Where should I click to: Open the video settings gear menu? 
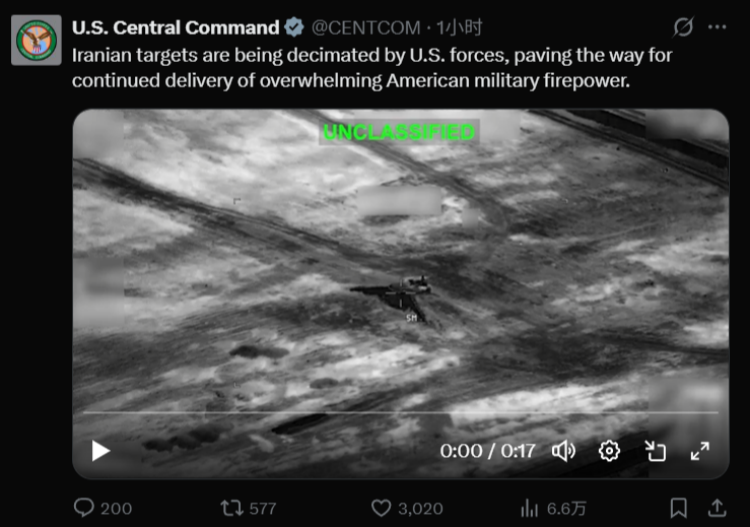pos(609,451)
